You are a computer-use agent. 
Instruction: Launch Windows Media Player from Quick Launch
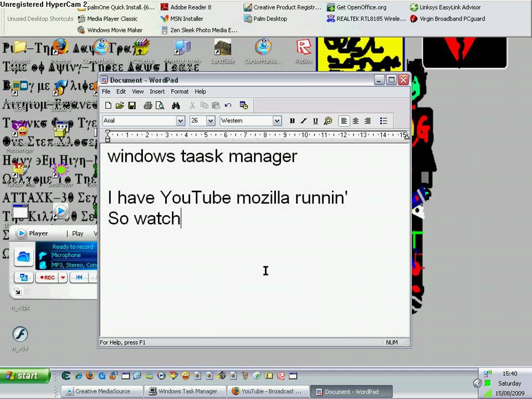[x=161, y=376]
